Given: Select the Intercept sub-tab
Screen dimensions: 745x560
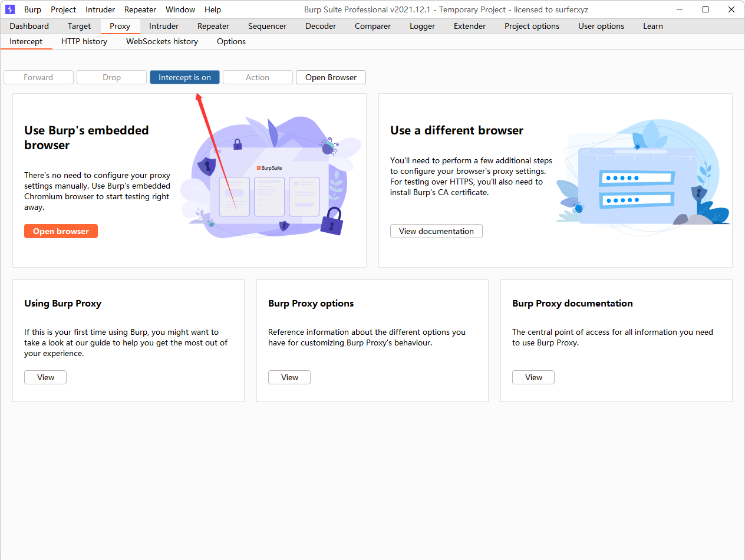Looking at the screenshot, I should [26, 41].
